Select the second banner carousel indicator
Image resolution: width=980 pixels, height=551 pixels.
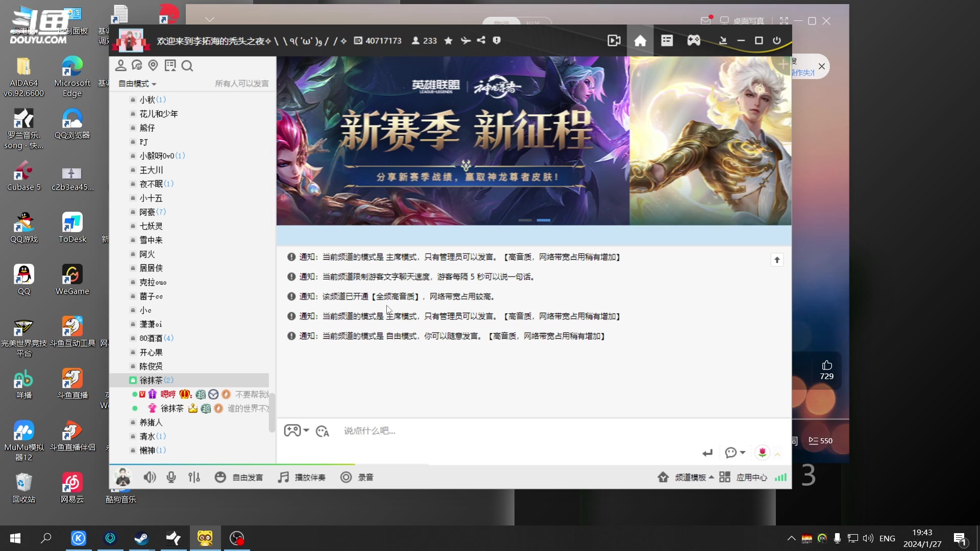[544, 220]
